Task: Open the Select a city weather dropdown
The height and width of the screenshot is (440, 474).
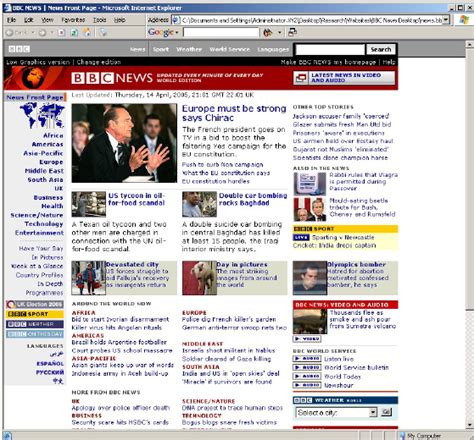Action: coord(373,412)
